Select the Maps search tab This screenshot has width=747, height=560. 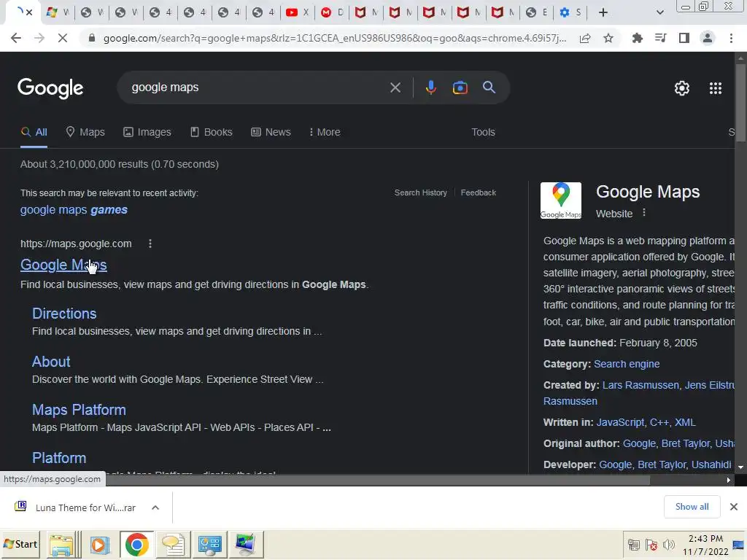pyautogui.click(x=85, y=133)
